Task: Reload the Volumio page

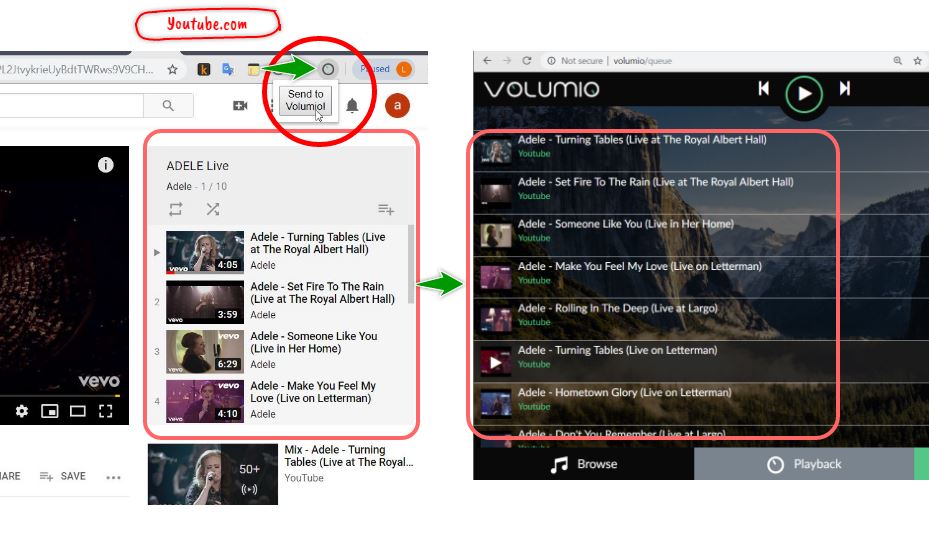Action: click(526, 60)
